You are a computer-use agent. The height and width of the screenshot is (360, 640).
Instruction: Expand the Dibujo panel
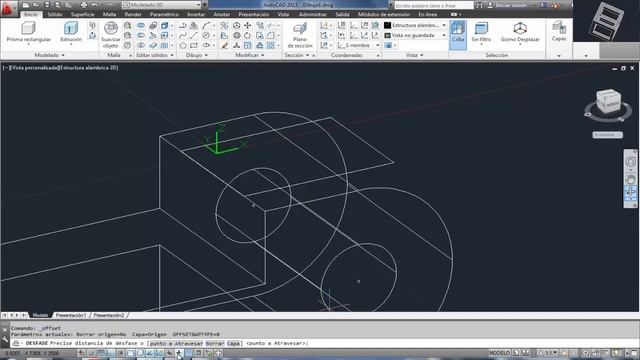(x=197, y=55)
